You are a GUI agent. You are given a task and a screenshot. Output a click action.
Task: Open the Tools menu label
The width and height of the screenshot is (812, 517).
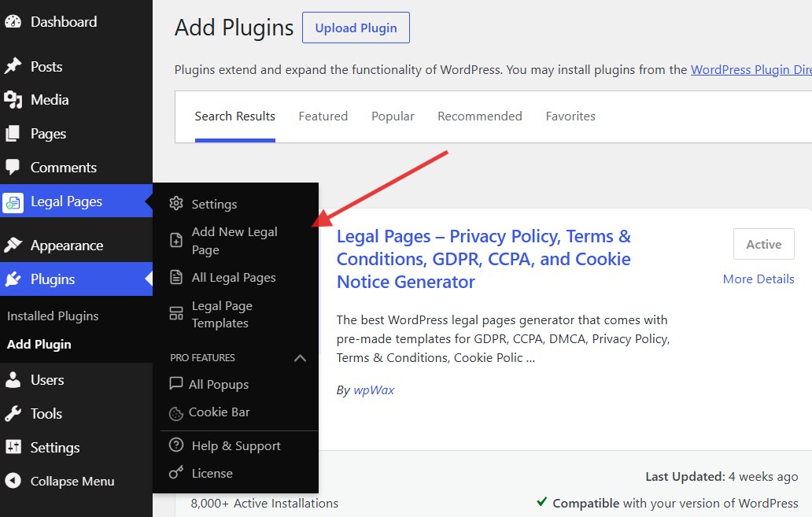[x=46, y=413]
